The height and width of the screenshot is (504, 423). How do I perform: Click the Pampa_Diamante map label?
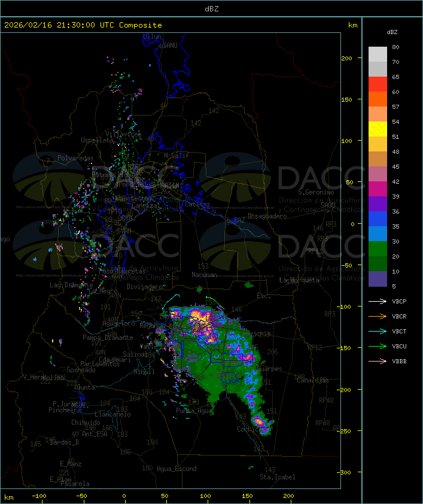tap(108, 338)
